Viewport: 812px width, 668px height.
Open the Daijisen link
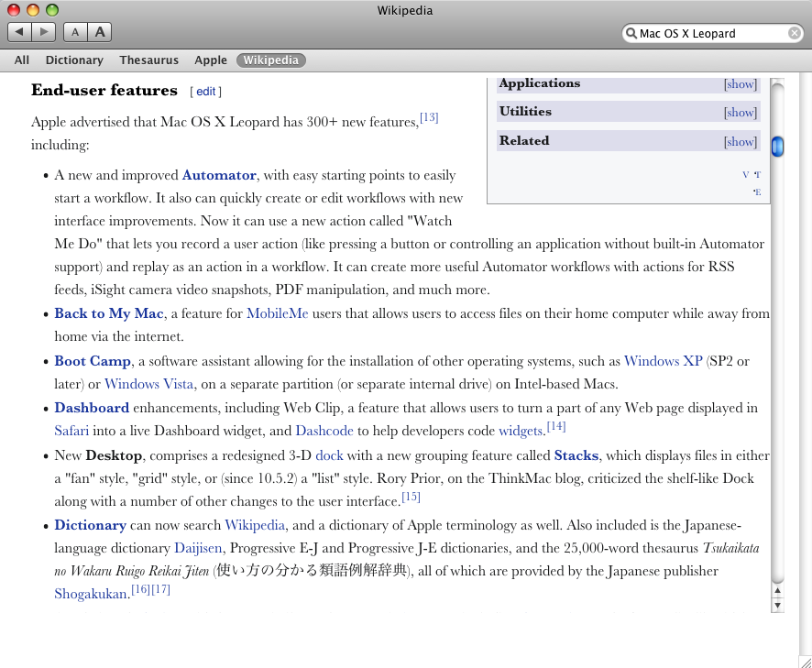click(x=198, y=548)
